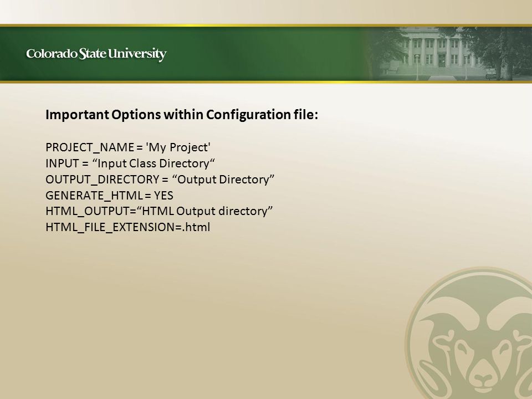This screenshot has height=399, width=532.
Task: Click the Colorado State University logo text
Action: 96,54
